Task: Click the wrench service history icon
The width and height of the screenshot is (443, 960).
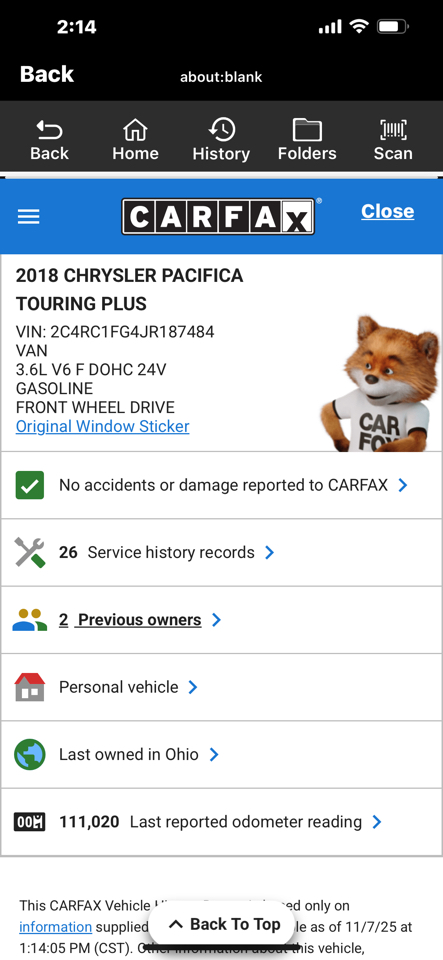Action: click(30, 552)
